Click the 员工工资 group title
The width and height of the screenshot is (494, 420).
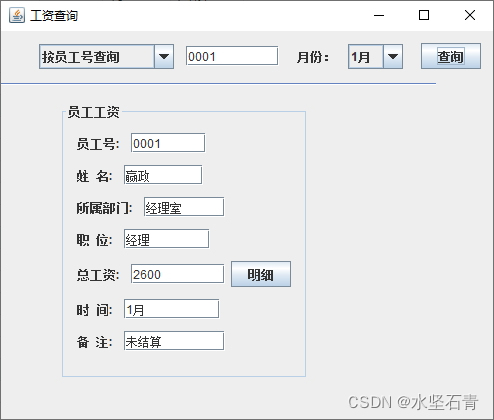pos(93,112)
